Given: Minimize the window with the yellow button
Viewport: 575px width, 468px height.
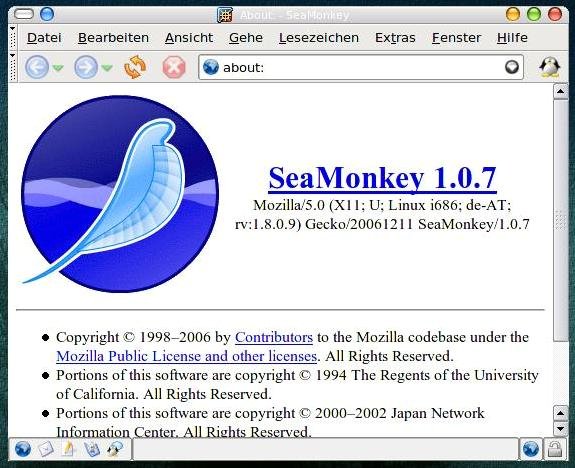Looking at the screenshot, I should (513, 14).
